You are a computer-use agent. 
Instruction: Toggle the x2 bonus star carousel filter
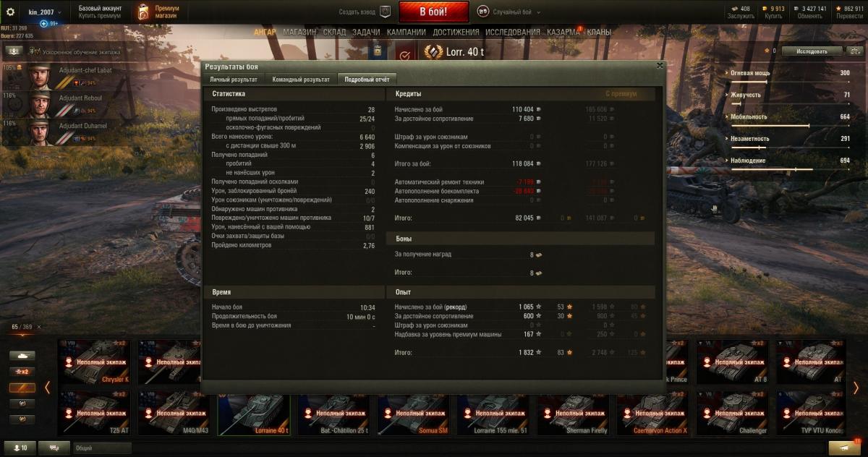click(22, 372)
